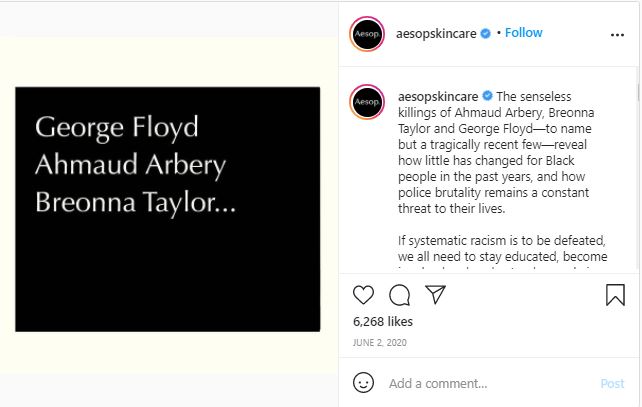View the 6,268 likes list
The width and height of the screenshot is (642, 407).
click(383, 322)
